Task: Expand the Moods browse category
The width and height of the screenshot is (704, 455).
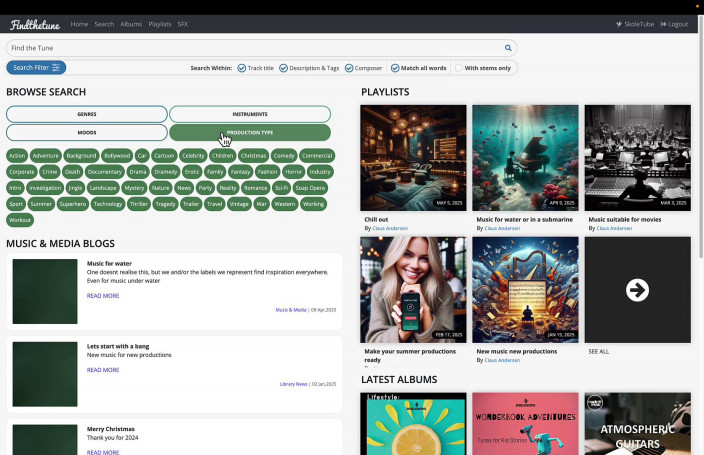Action: (x=87, y=133)
